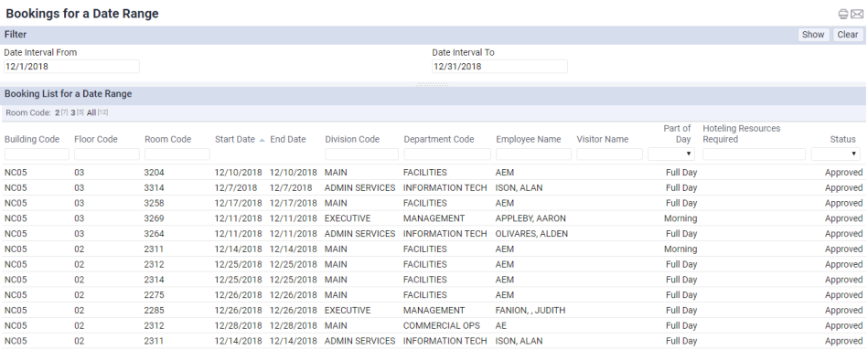This screenshot has width=868, height=350.
Task: Click the panel splitter handle below filter
Action: (434, 85)
